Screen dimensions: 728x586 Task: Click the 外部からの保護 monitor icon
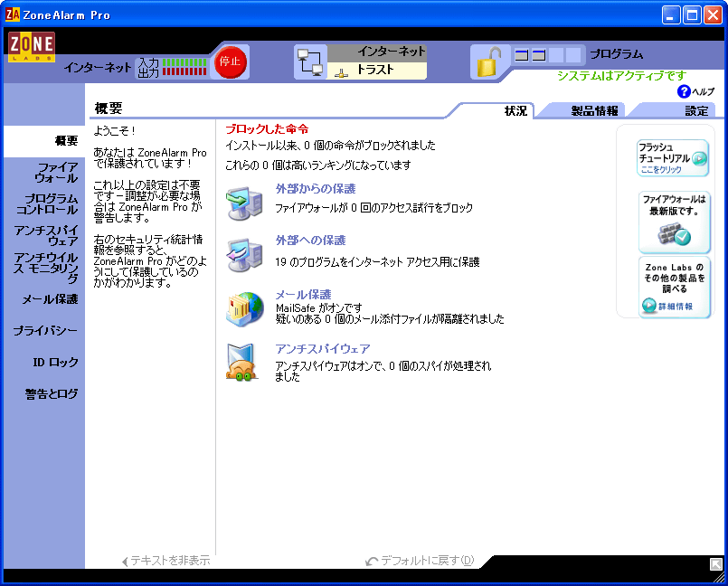(245, 203)
